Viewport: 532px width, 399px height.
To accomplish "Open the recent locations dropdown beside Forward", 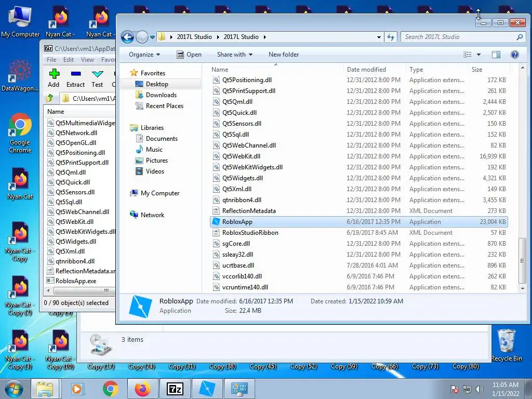I will tap(152, 37).
